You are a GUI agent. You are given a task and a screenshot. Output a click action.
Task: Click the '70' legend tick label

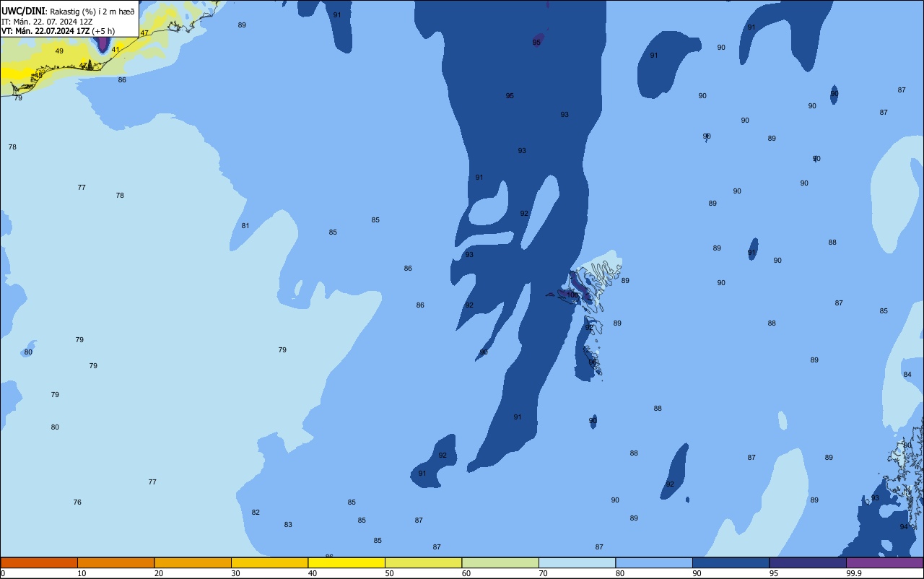(x=543, y=573)
